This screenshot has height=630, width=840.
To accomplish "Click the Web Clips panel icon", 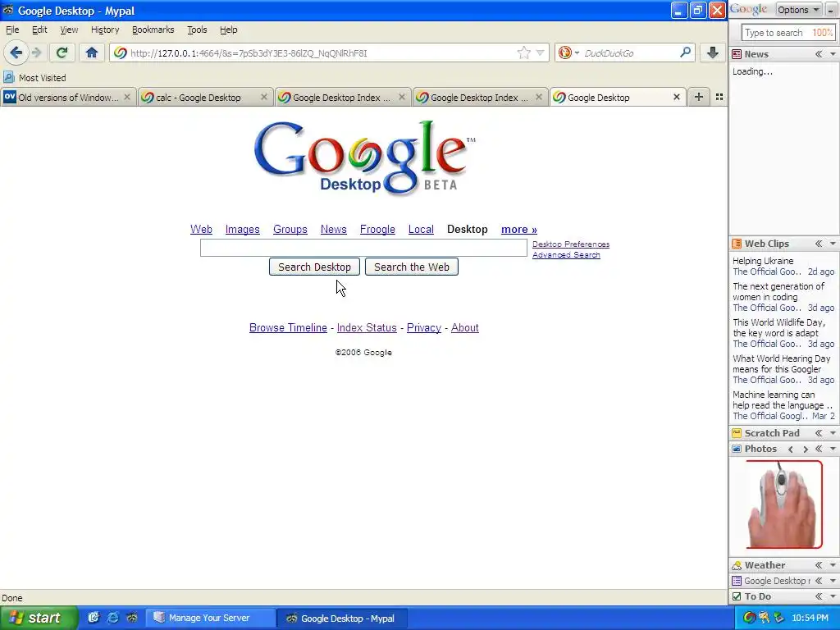I will point(737,244).
